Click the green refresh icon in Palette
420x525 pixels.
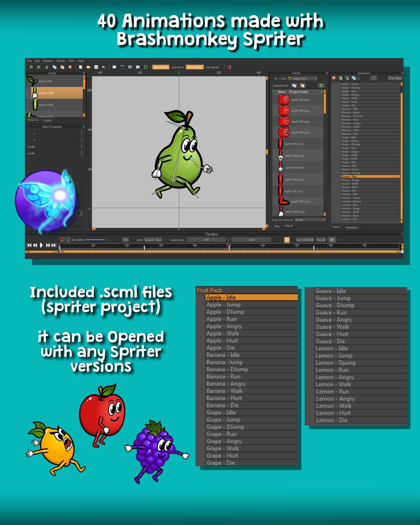tap(321, 85)
